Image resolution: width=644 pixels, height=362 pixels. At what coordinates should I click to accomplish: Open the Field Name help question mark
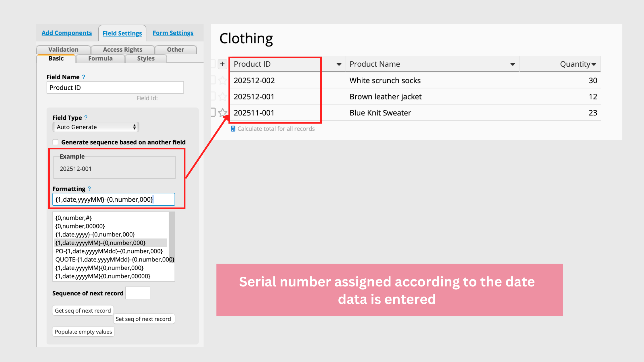84,77
